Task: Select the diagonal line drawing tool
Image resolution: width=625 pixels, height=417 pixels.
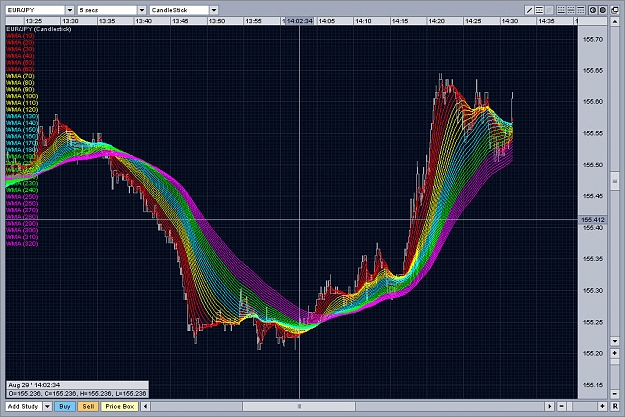Action: pos(529,10)
